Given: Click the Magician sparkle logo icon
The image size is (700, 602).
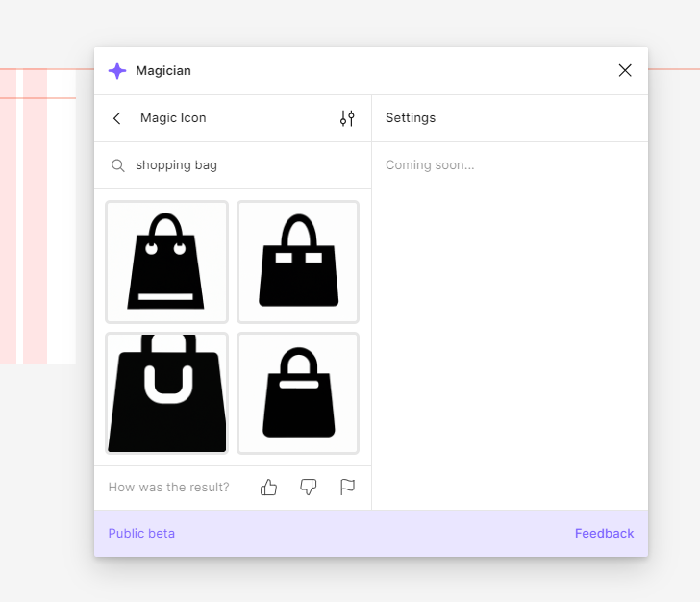Looking at the screenshot, I should tap(117, 70).
